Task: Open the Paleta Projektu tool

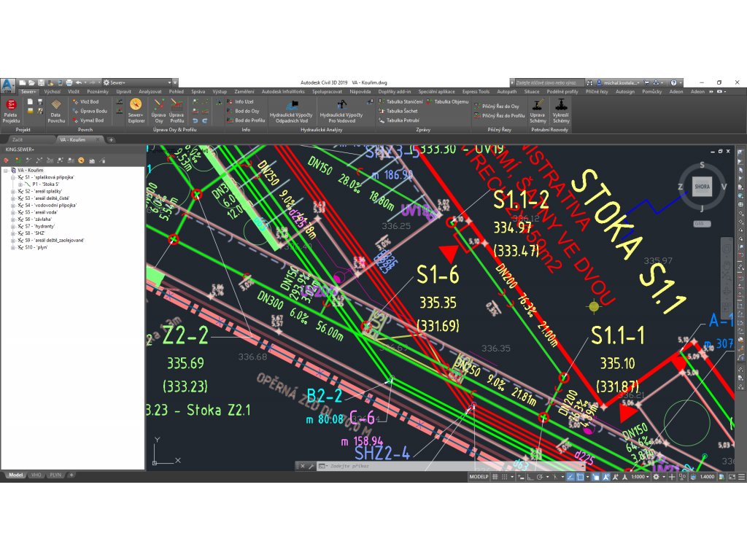Action: click(11, 111)
